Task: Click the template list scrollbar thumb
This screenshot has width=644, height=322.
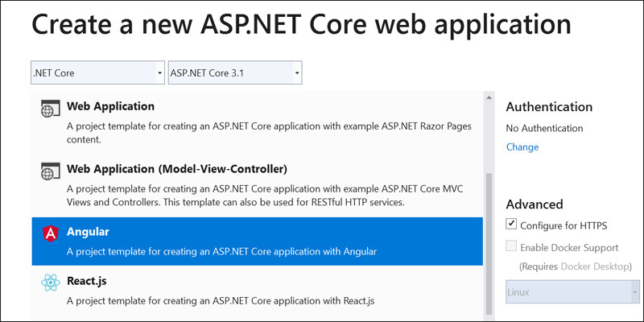Action: [489, 243]
